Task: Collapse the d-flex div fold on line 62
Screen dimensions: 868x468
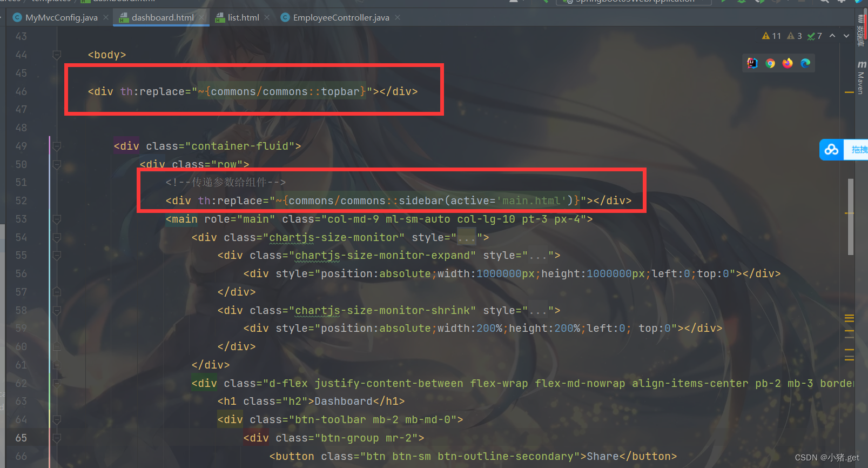Action: point(57,383)
